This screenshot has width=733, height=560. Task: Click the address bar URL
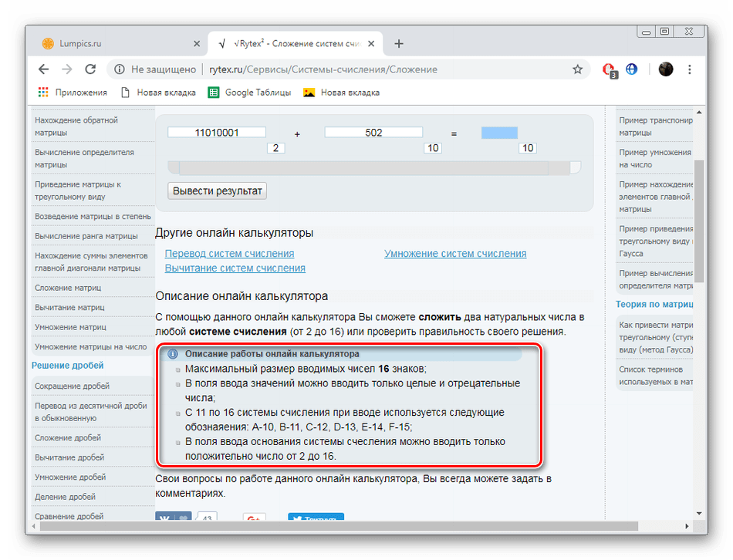click(323, 69)
